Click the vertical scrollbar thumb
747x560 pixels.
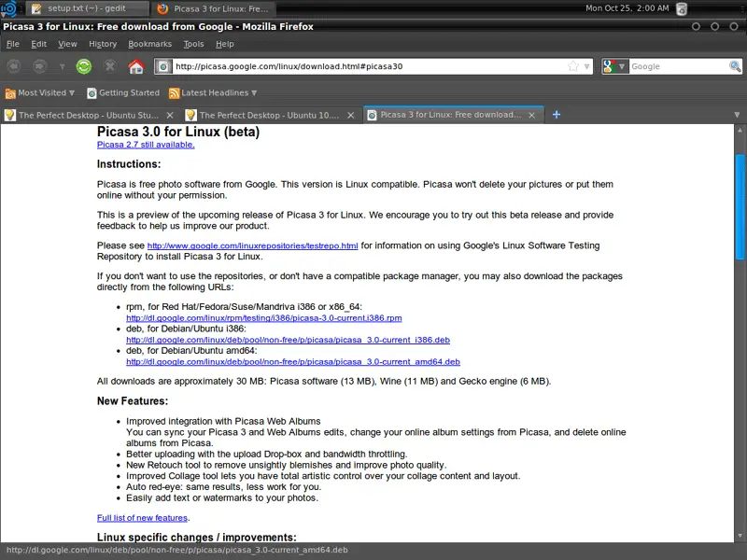pos(740,206)
